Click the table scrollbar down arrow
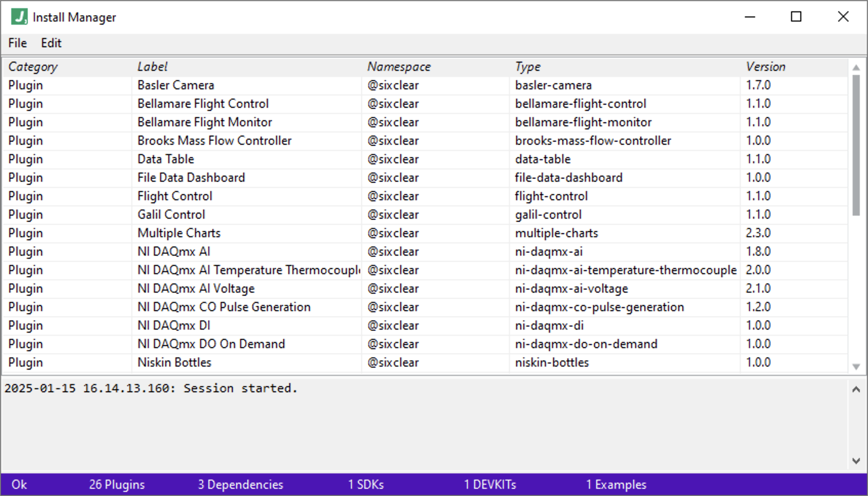The image size is (868, 496). click(856, 367)
